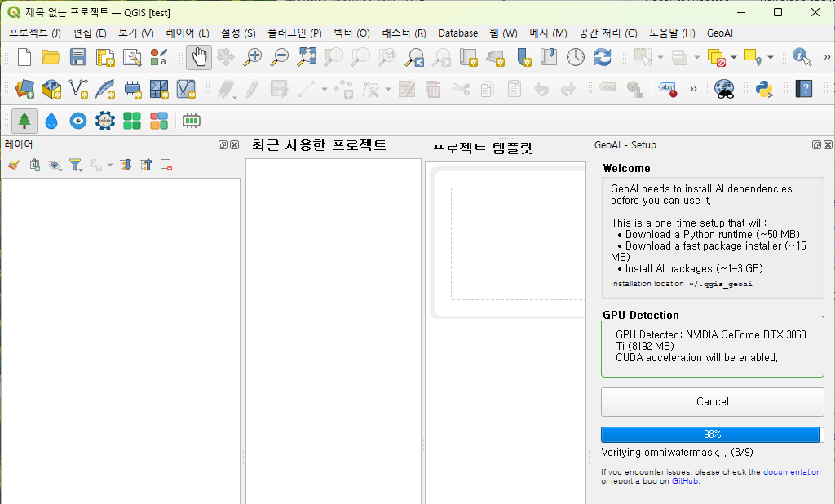Open the Python console icon
Viewport: 835px width, 504px height.
click(765, 89)
